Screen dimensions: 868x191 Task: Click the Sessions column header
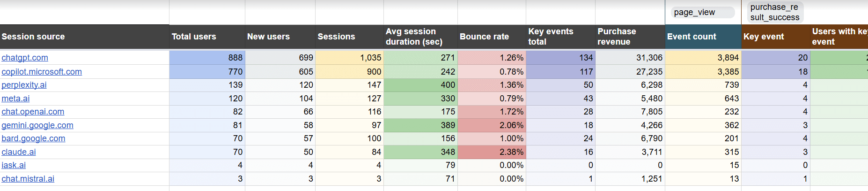[x=350, y=37]
